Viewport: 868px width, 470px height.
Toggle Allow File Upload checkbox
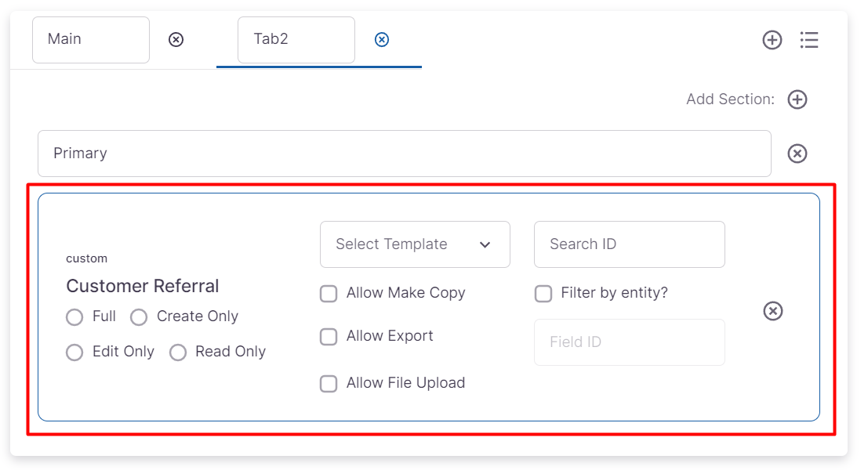click(329, 384)
